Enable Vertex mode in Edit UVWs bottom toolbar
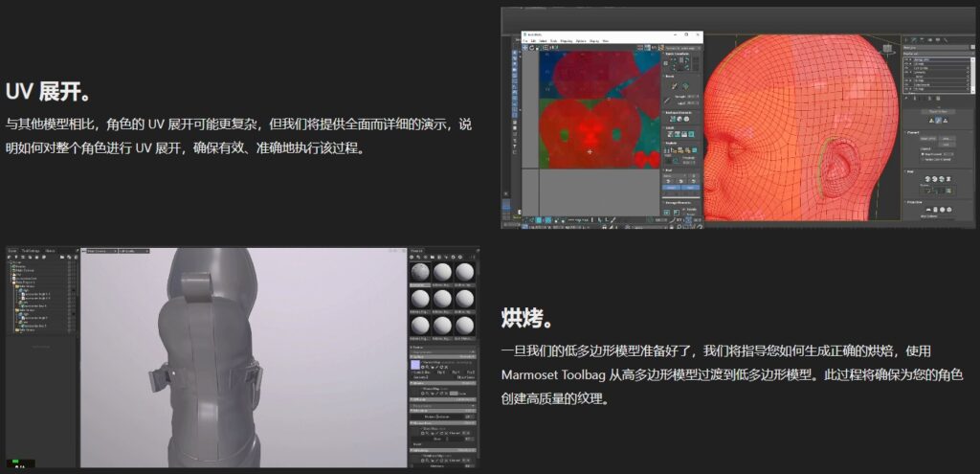 [525, 220]
